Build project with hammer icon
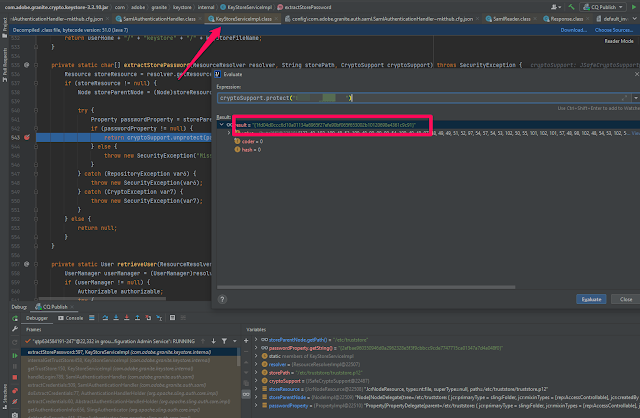Screen dimensions: 640x418 click(571, 7)
